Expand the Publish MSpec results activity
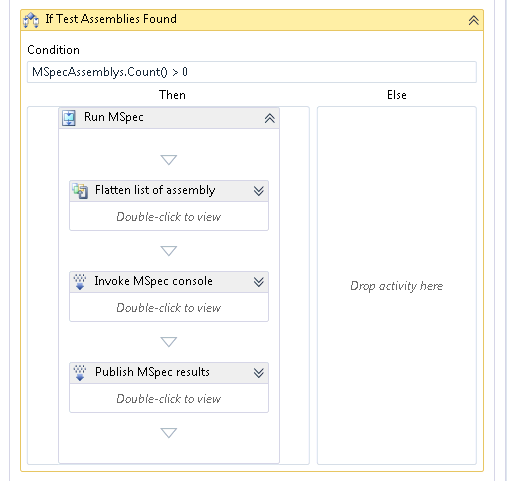The image size is (512, 481). (x=259, y=373)
